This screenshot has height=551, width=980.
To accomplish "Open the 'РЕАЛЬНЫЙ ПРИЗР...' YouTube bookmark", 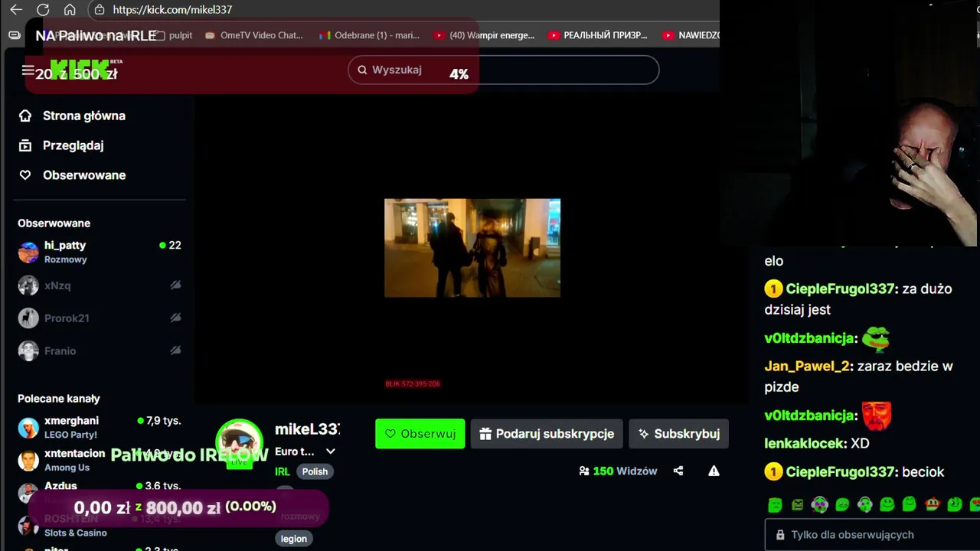I will point(598,35).
